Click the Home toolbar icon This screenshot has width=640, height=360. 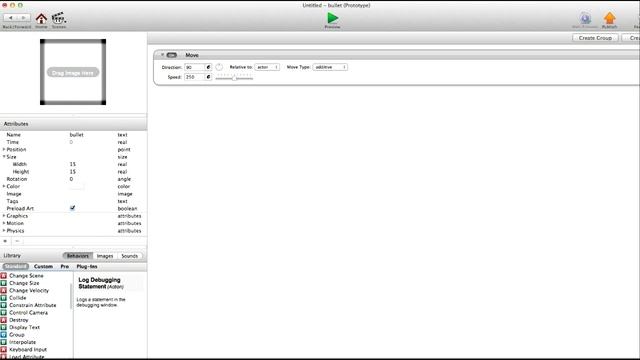coord(41,19)
